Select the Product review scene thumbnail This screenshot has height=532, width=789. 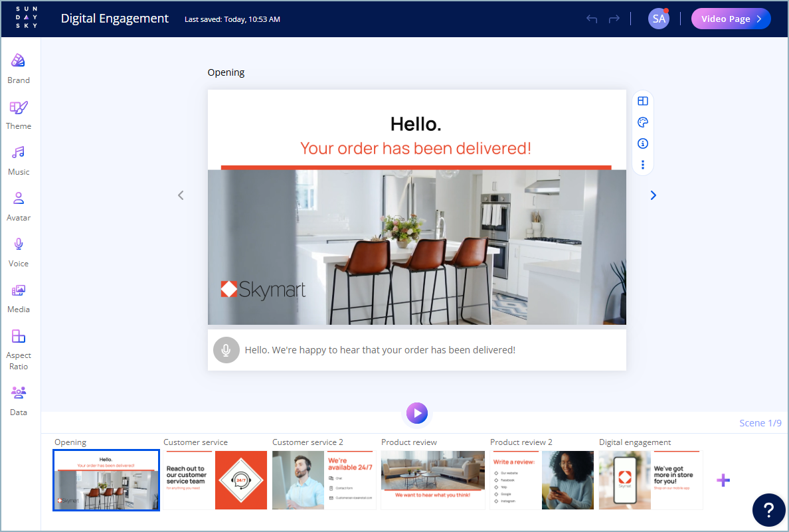[433, 480]
